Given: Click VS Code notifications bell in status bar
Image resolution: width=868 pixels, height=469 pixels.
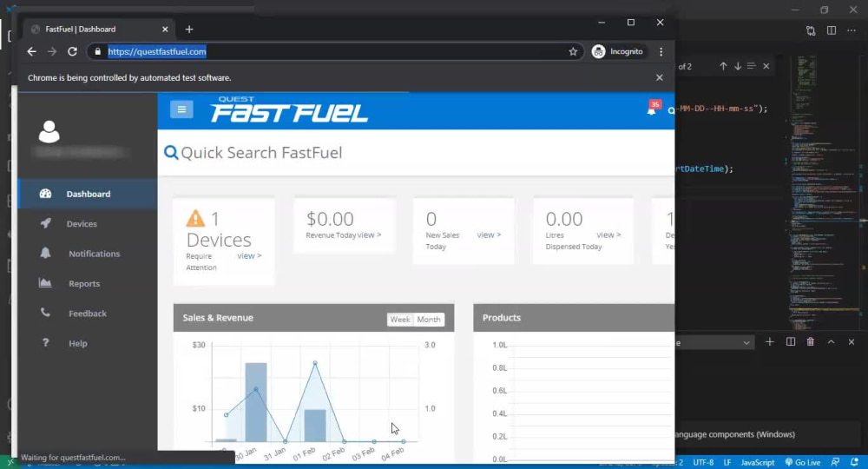Looking at the screenshot, I should click(855, 462).
